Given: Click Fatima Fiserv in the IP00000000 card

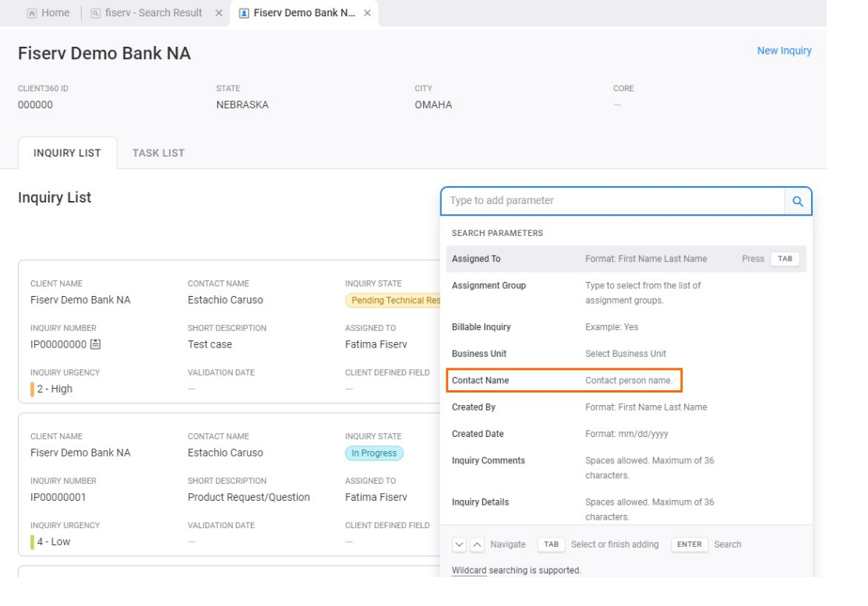Looking at the screenshot, I should coord(376,344).
